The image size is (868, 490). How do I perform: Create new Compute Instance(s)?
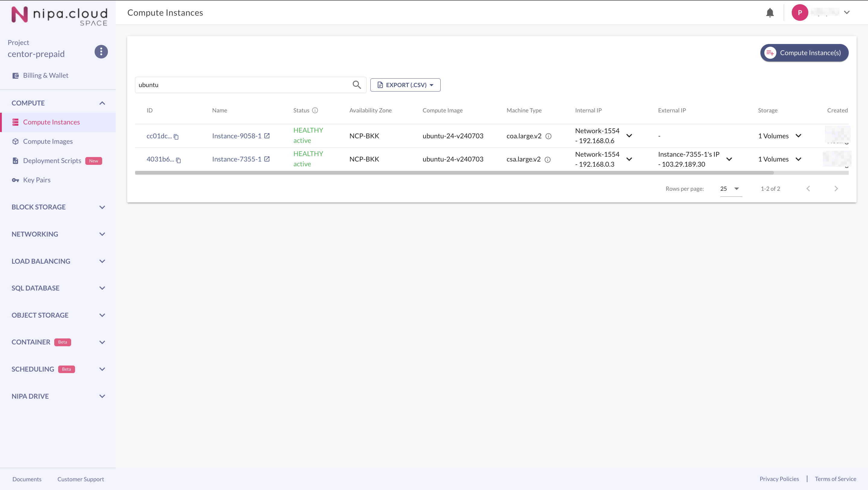coord(804,53)
